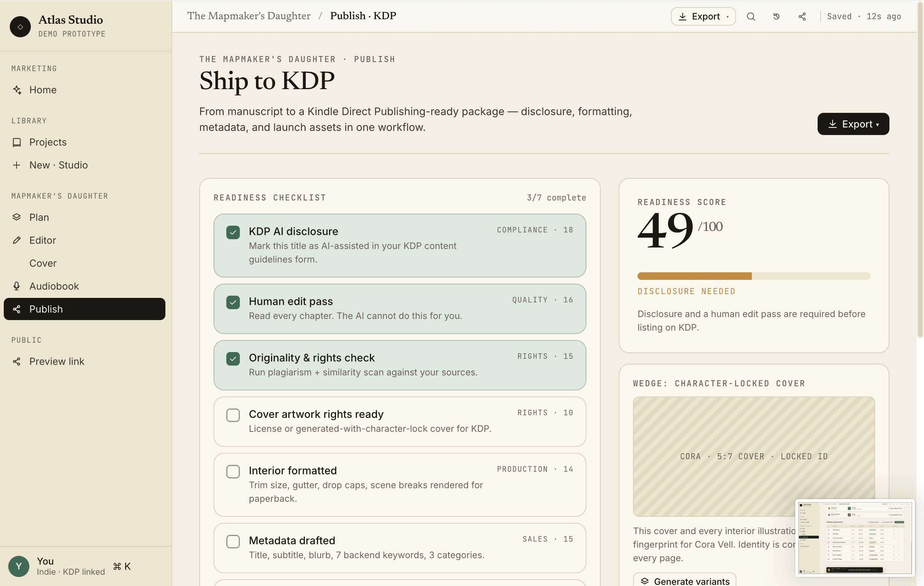Screen dimensions: 924x586
Task: Click the Atlas Studio diamond logo
Action: click(x=20, y=26)
